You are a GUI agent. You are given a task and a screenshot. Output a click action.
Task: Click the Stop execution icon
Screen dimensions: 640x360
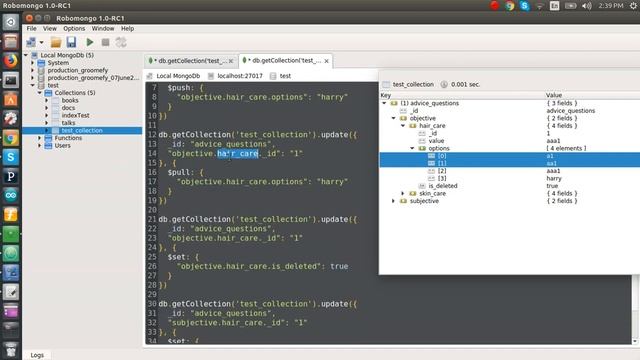(105, 42)
